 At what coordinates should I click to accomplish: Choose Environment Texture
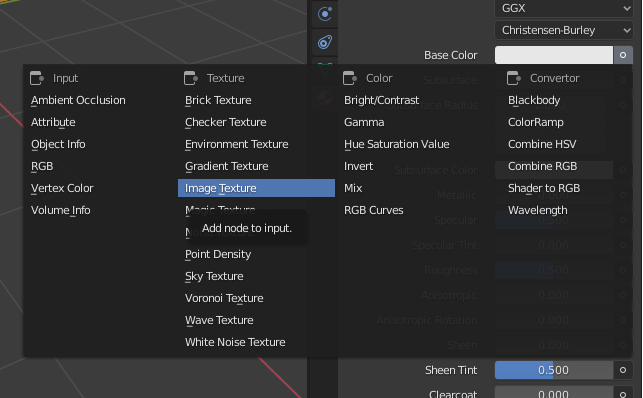tap(236, 144)
